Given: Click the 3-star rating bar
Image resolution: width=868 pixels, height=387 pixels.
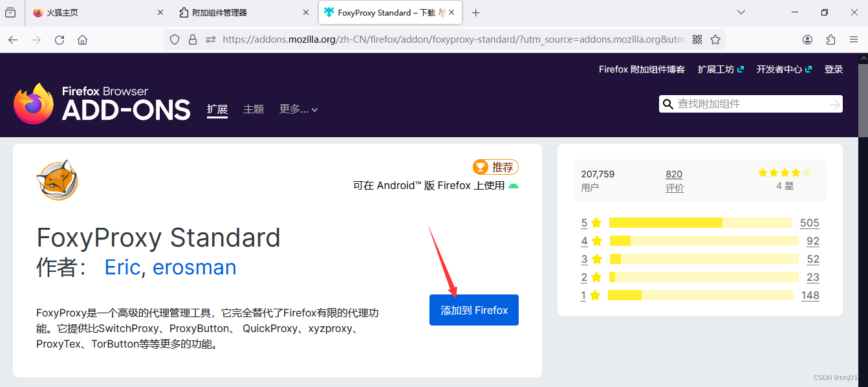Looking at the screenshot, I should pyautogui.click(x=704, y=259).
